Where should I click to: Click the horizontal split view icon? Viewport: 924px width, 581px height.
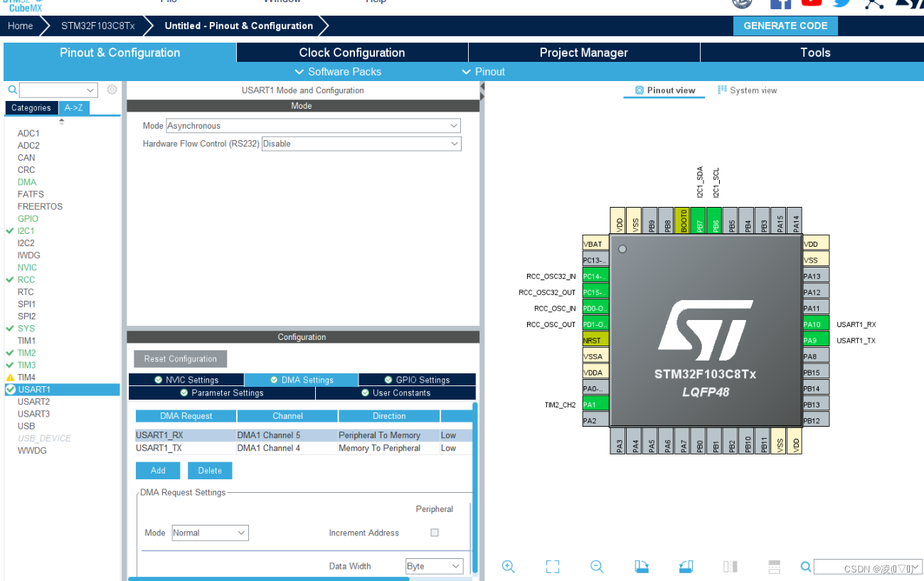[x=775, y=566]
